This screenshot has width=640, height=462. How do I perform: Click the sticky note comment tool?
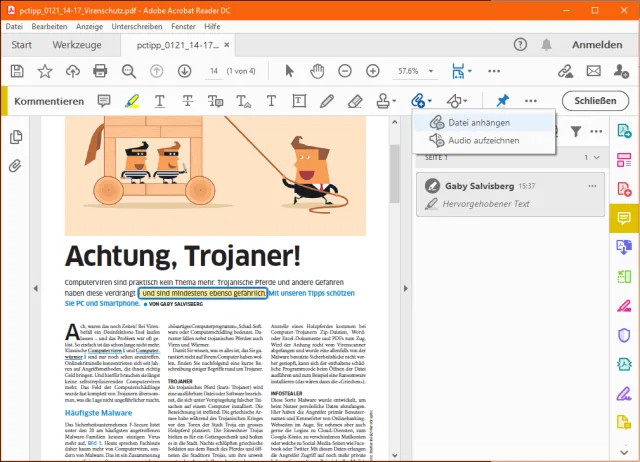[104, 101]
